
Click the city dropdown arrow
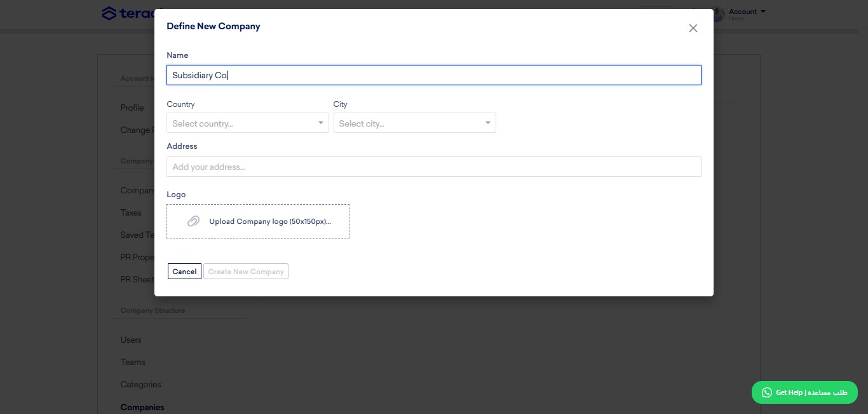(488, 123)
